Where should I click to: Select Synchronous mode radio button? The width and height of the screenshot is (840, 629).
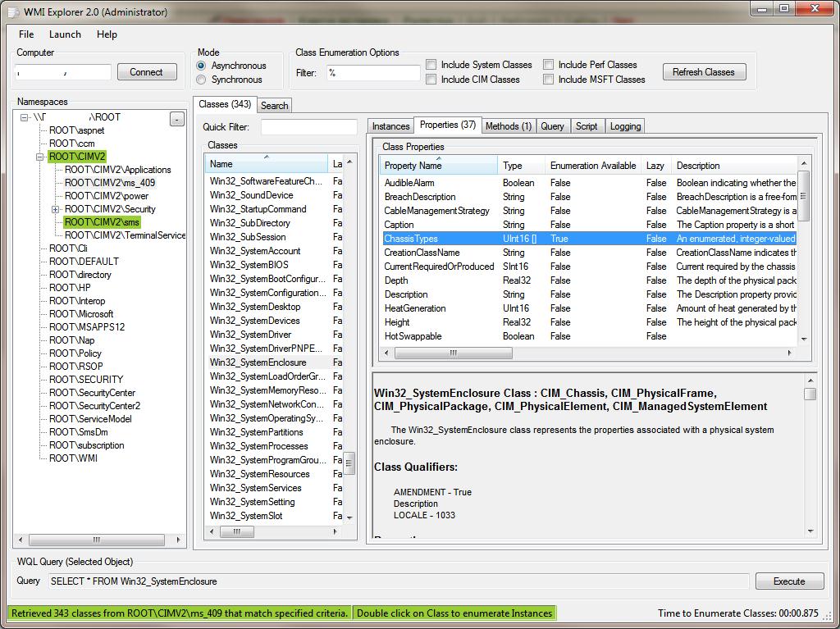point(201,80)
